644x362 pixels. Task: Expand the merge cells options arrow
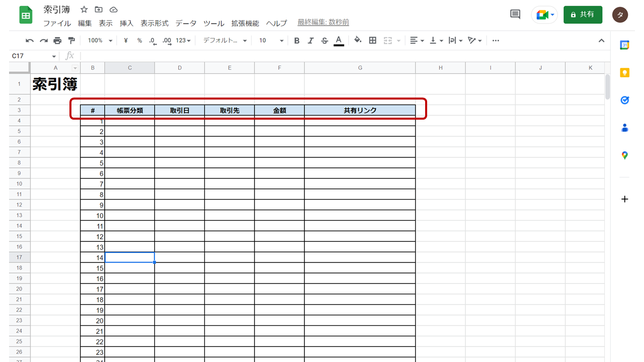coord(398,41)
